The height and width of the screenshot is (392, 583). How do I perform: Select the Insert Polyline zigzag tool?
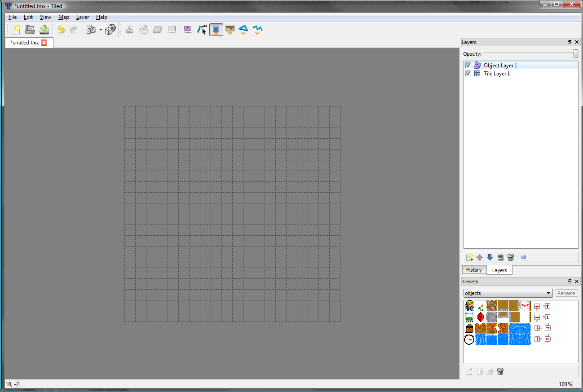[257, 30]
